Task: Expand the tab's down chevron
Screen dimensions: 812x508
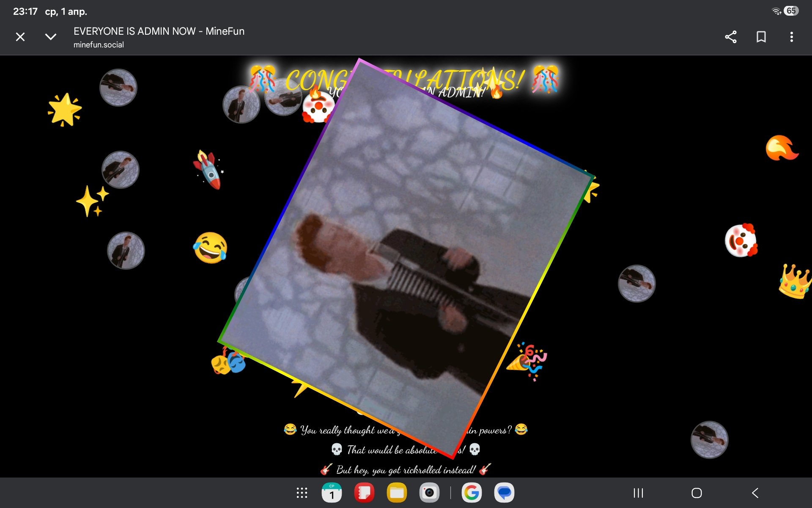Action: point(51,37)
